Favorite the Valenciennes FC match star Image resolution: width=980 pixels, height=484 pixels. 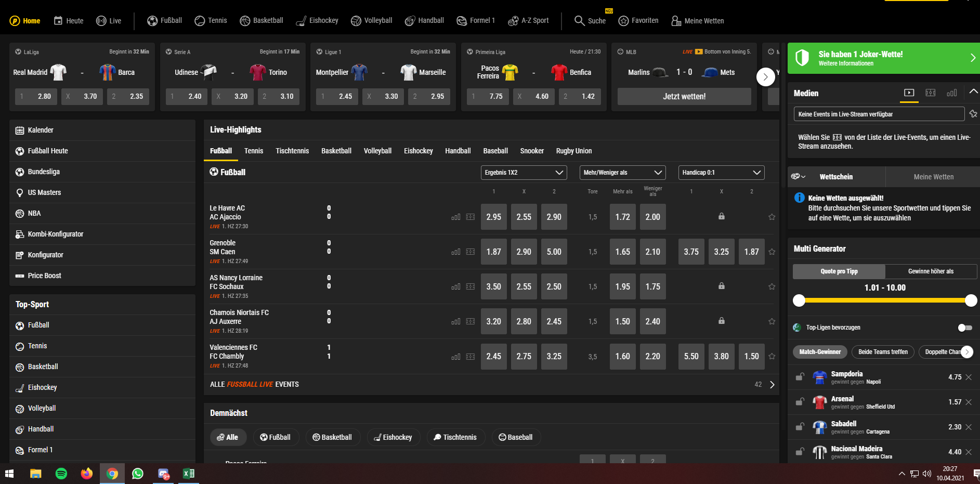coord(772,357)
